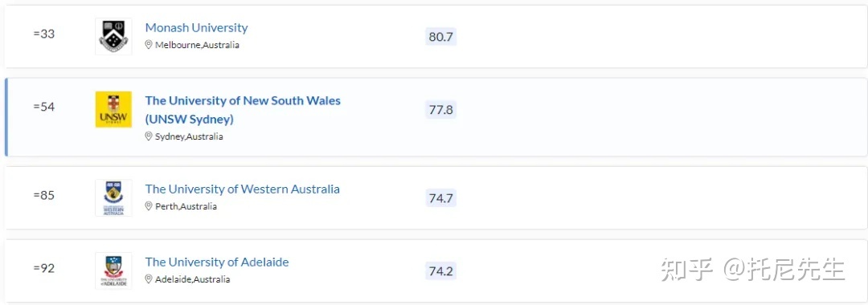This screenshot has height=305, width=868.
Task: Open The University of New South Wales link
Action: [243, 109]
